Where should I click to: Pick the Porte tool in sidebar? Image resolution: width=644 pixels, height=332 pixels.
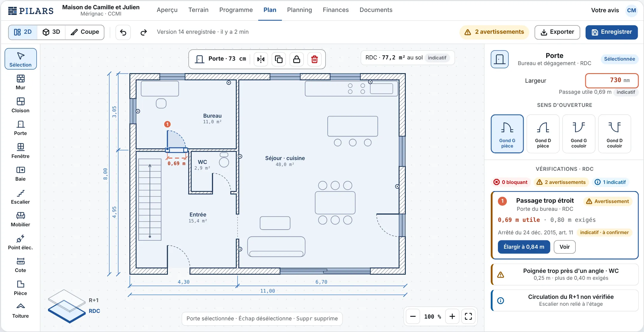click(x=21, y=128)
